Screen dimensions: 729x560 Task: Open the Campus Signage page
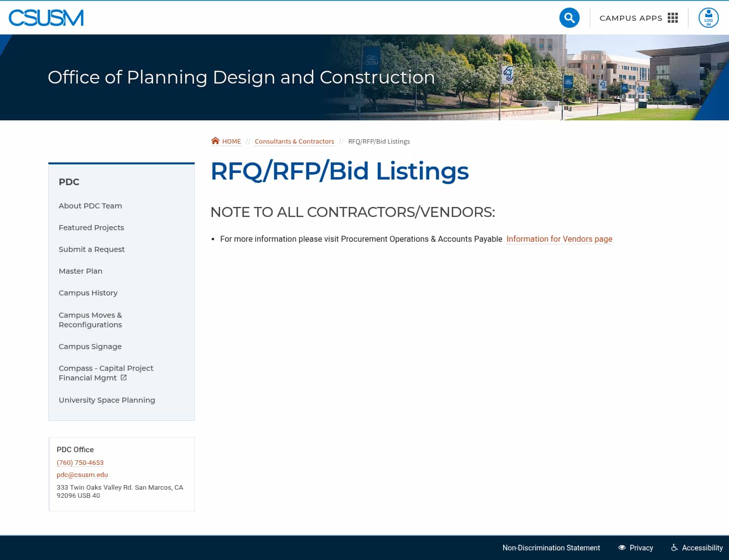pos(90,346)
